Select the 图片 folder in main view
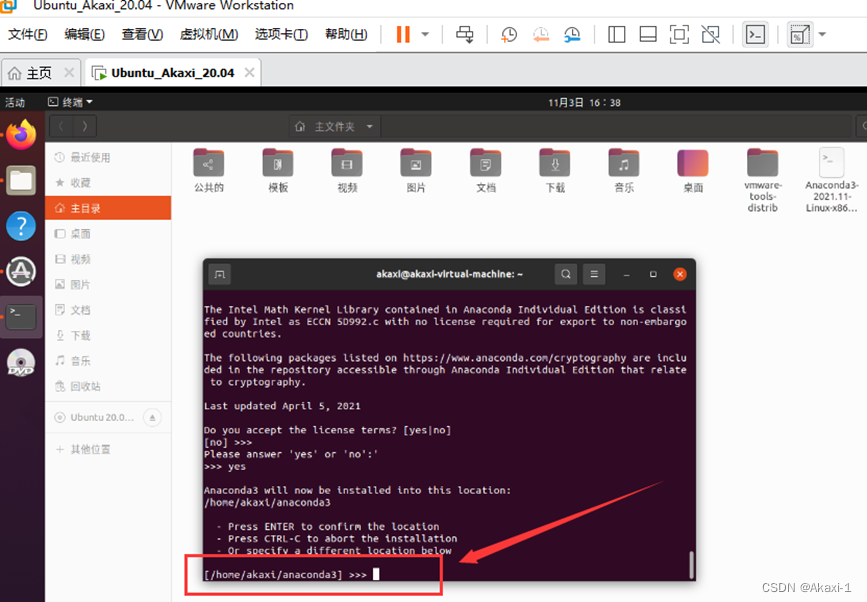This screenshot has height=602, width=867. pos(416,171)
